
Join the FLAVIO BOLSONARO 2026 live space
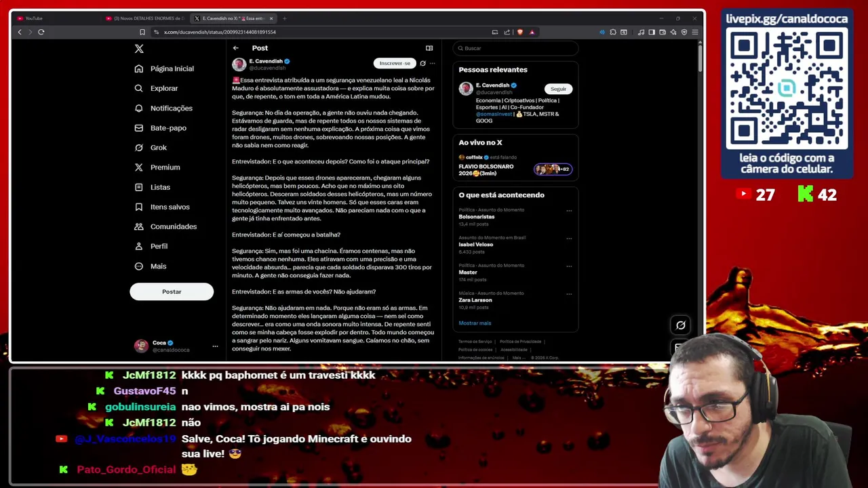(x=486, y=169)
